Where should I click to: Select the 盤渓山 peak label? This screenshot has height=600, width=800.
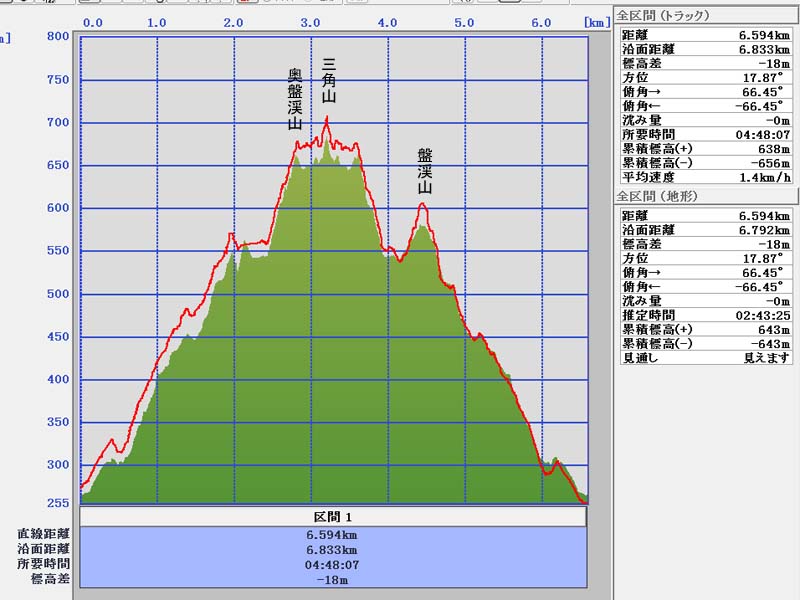(425, 170)
